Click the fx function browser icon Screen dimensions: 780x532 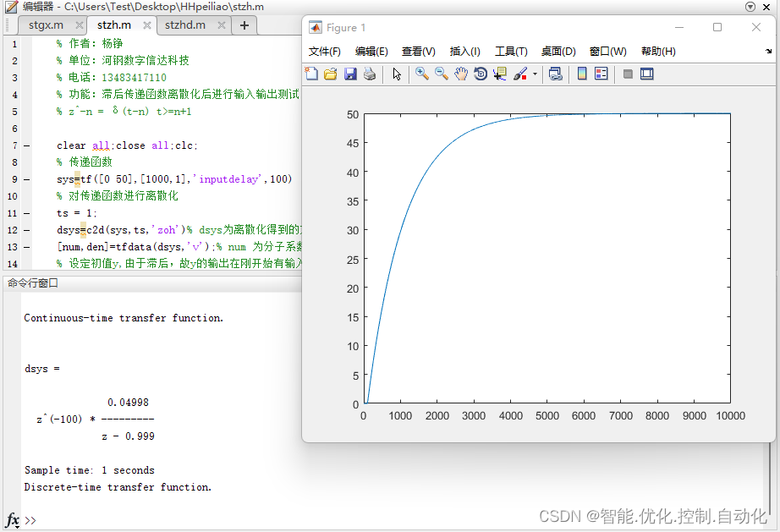[x=12, y=520]
